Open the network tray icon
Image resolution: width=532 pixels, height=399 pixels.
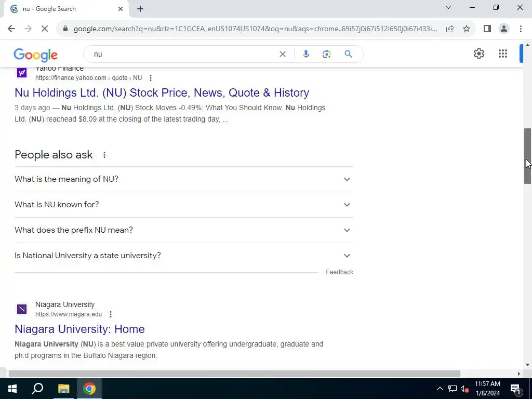point(453,389)
